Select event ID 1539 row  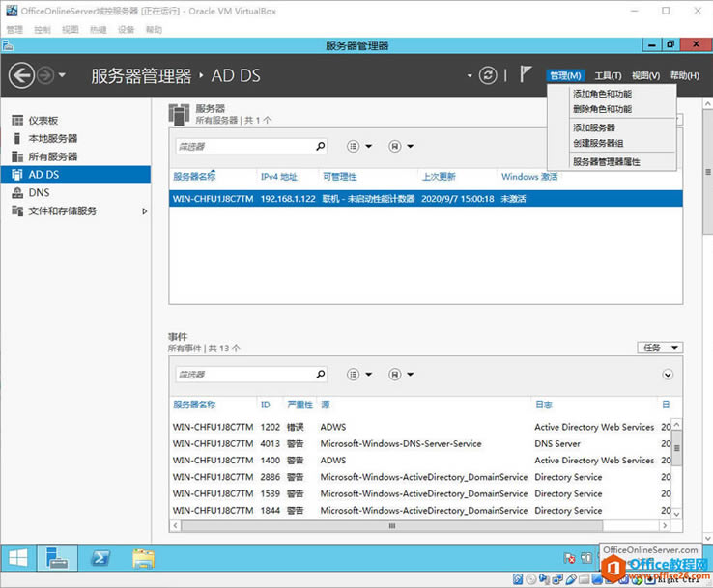[x=420, y=493]
